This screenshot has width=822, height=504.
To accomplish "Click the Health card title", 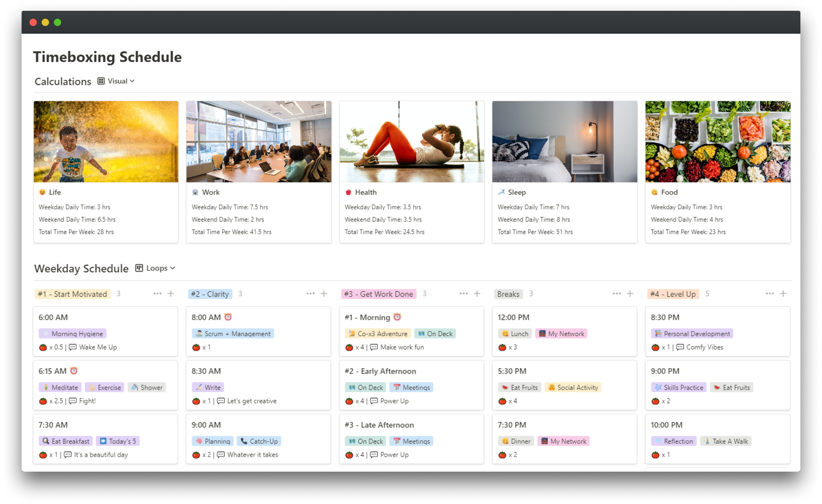I will [x=366, y=192].
